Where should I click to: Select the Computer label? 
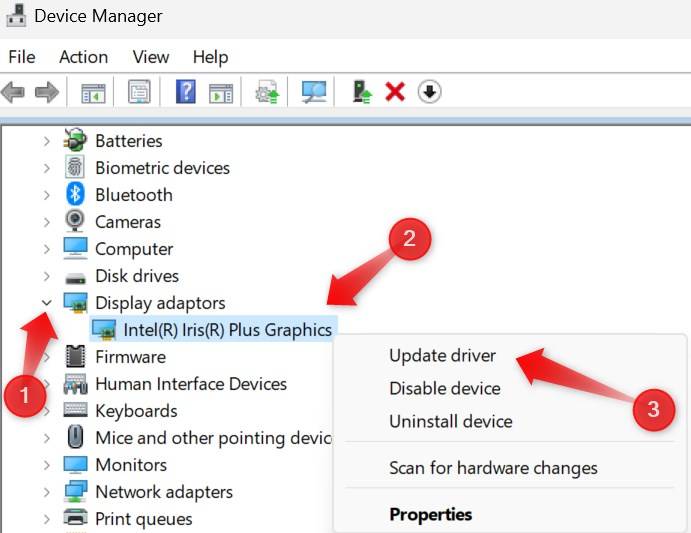pyautogui.click(x=134, y=250)
